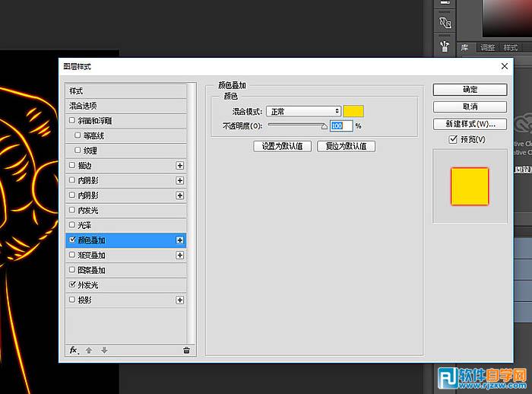The image size is (532, 394).
Task: Click the 设置为默认值 button
Action: 282,146
